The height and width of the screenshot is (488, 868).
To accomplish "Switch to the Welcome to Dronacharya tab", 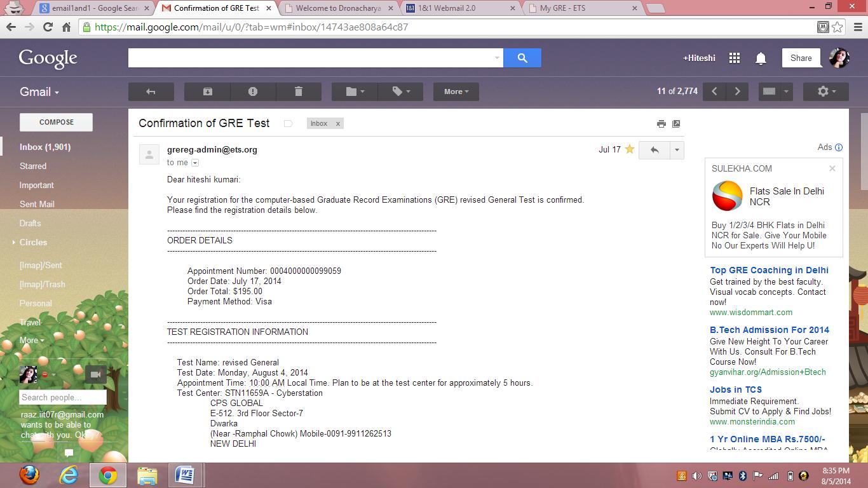I will pyautogui.click(x=337, y=8).
